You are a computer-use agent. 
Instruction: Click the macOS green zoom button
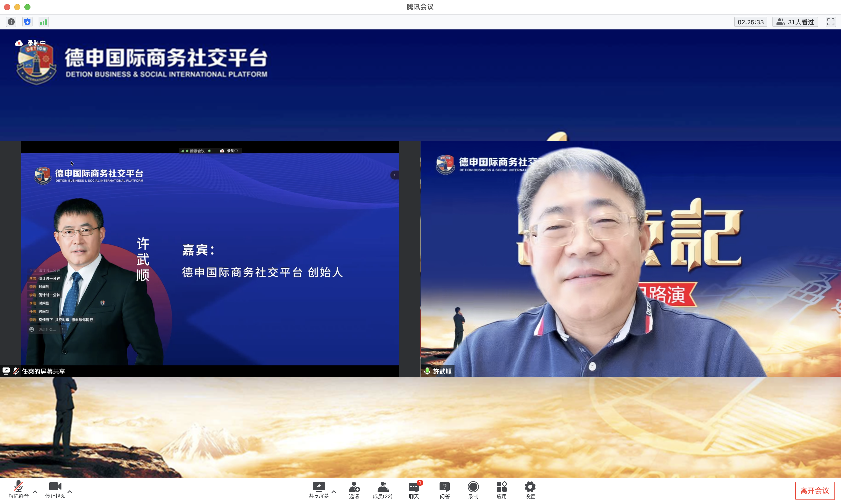coord(27,7)
